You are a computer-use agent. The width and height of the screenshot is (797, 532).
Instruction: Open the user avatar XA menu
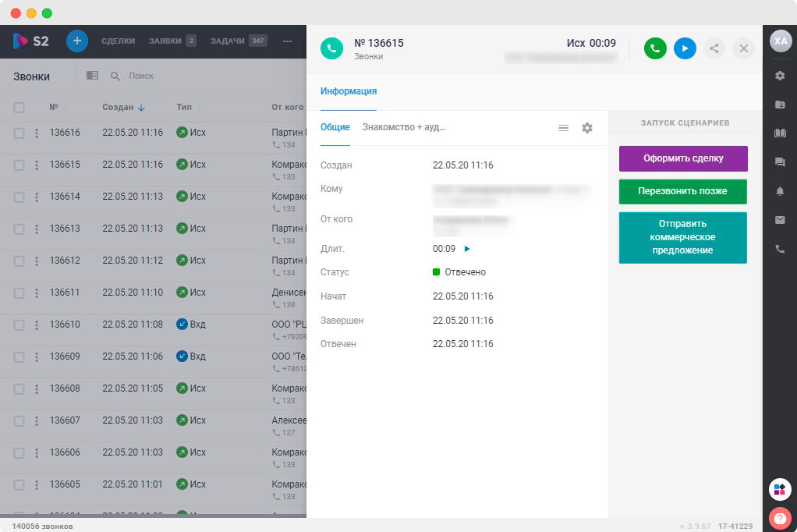[x=780, y=41]
